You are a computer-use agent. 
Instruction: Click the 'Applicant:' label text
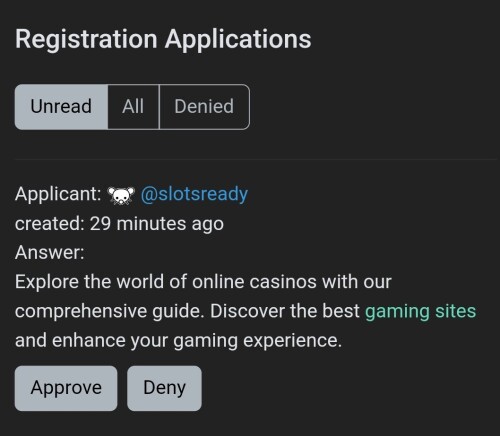58,194
